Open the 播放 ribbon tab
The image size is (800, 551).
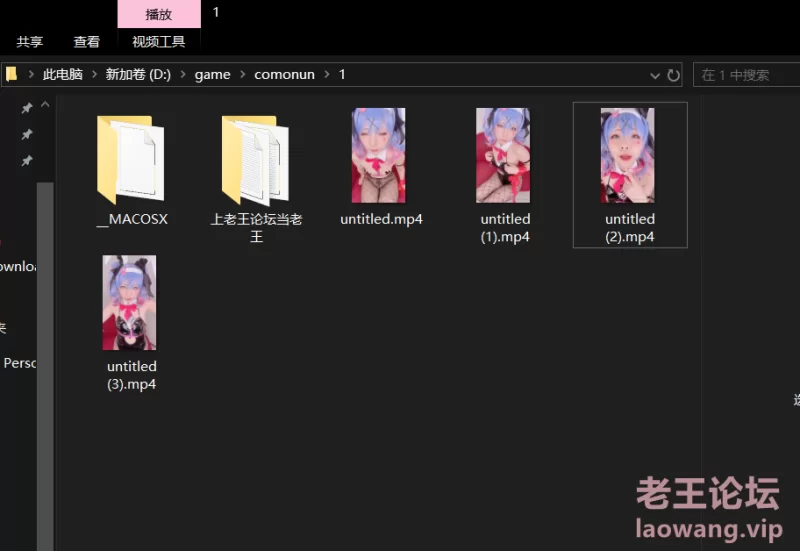pyautogui.click(x=159, y=14)
